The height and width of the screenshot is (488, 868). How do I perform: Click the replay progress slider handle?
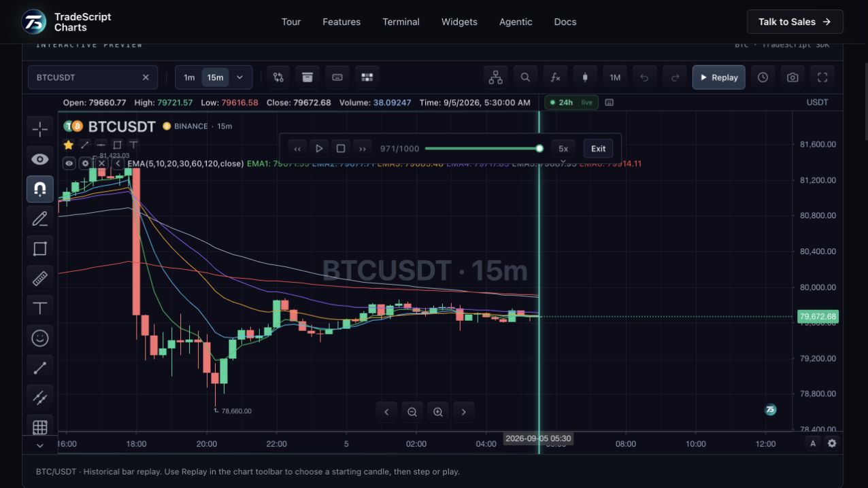539,148
